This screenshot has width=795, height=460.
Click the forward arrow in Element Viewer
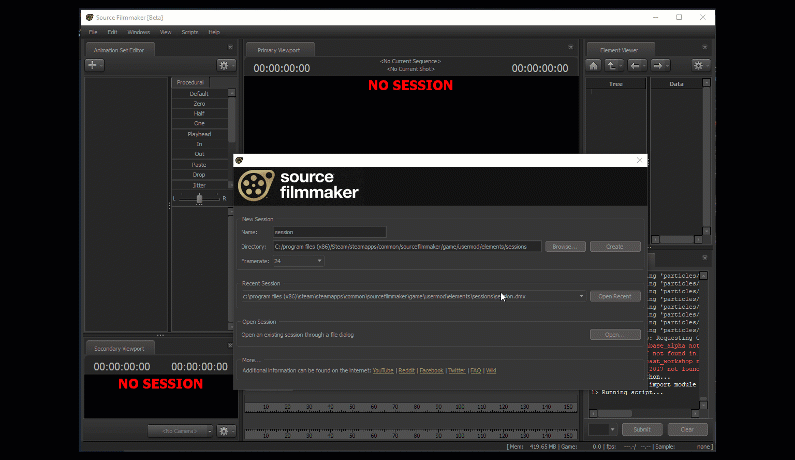pyautogui.click(x=660, y=65)
